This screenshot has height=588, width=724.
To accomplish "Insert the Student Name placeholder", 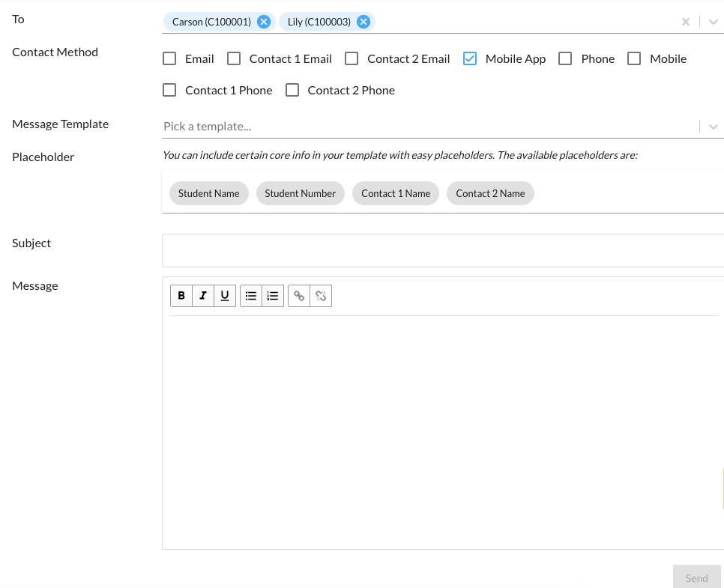I will point(208,193).
